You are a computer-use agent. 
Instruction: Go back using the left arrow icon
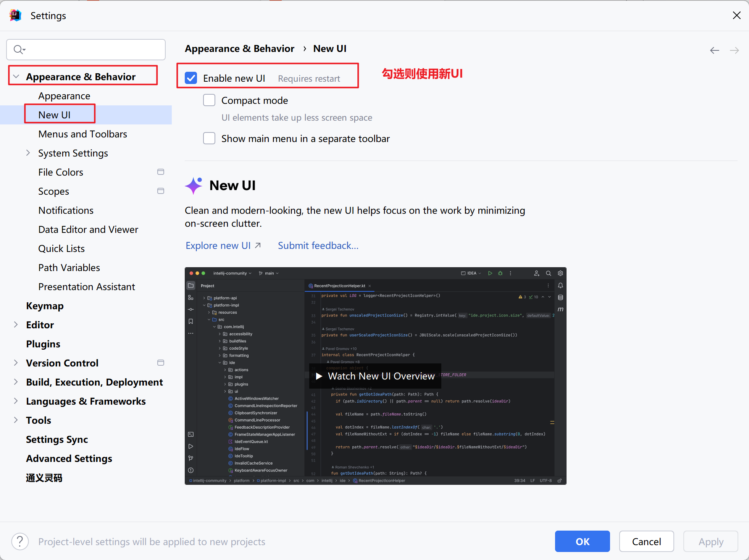click(715, 50)
